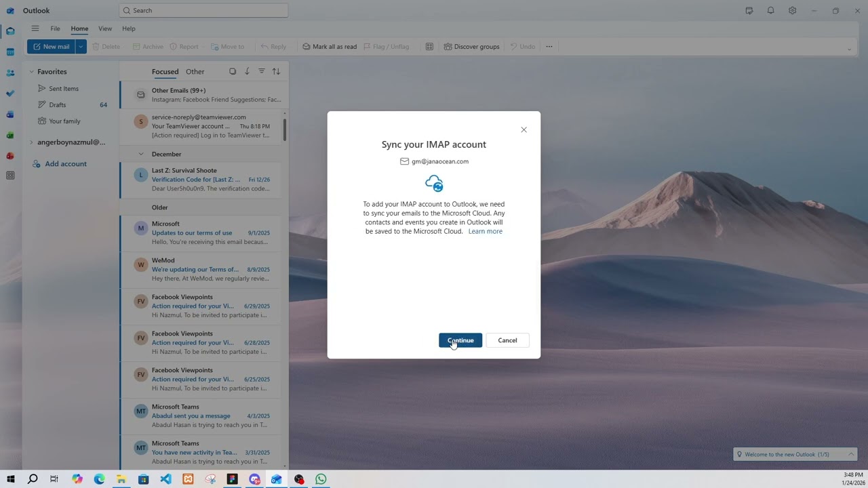
Task: Close the Sync your IMAP account dialog
Action: [524, 129]
